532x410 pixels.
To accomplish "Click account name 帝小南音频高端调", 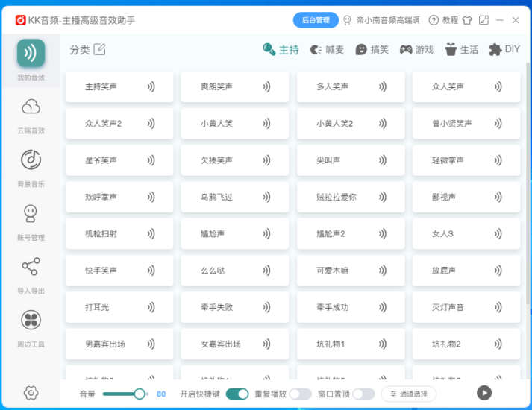I will tap(388, 20).
